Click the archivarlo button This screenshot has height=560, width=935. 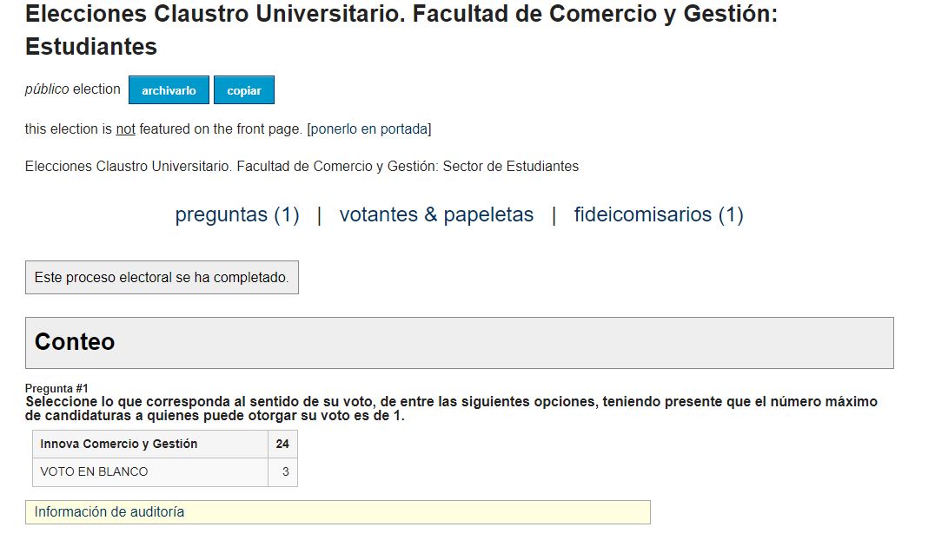169,90
